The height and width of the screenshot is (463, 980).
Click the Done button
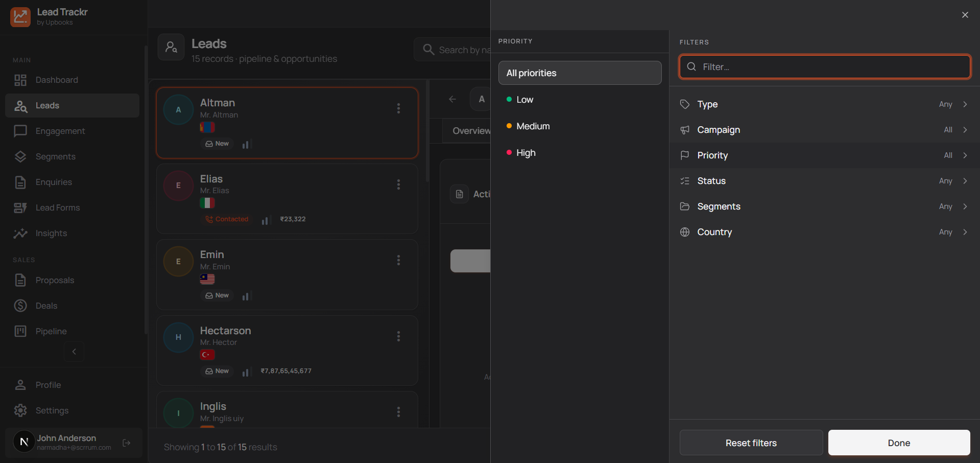tap(899, 443)
